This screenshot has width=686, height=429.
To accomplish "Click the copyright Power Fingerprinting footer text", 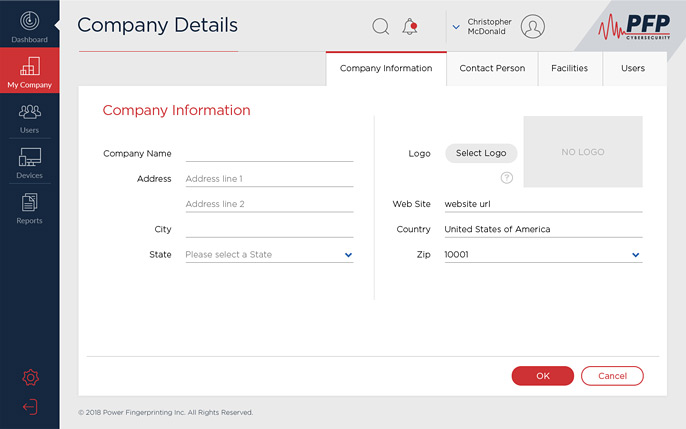I will (x=165, y=412).
